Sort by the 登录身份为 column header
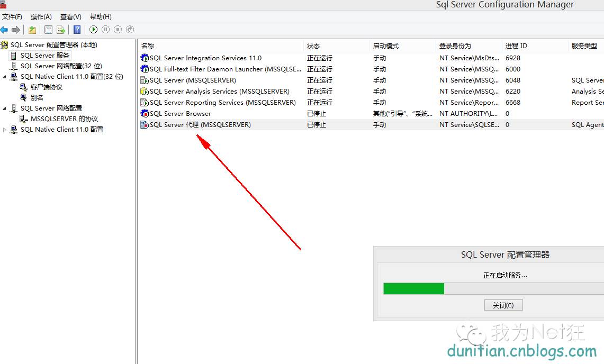This screenshot has width=604, height=364. pyautogui.click(x=469, y=46)
